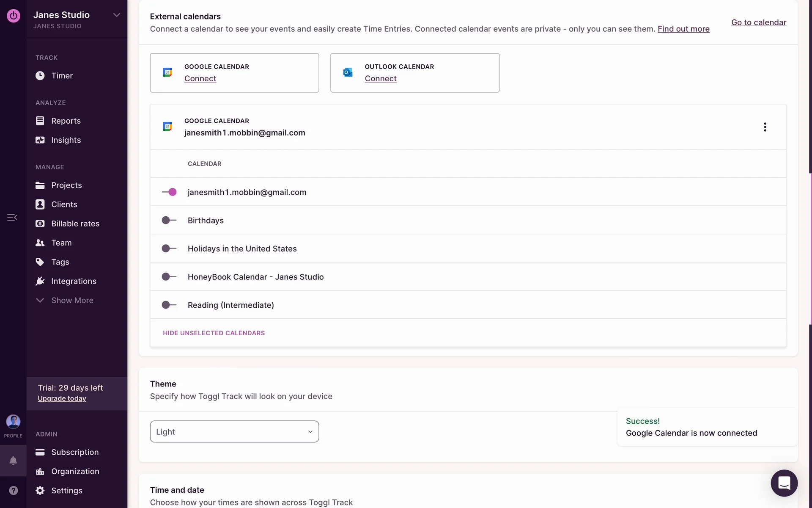Open the notifications bell icon
The height and width of the screenshot is (508, 812).
click(x=13, y=461)
